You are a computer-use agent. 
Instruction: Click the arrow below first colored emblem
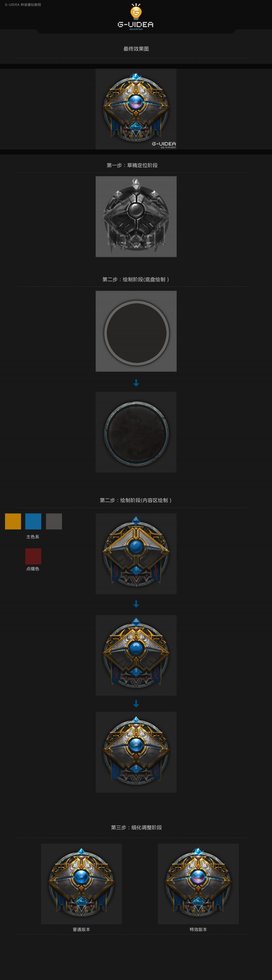pyautogui.click(x=136, y=604)
